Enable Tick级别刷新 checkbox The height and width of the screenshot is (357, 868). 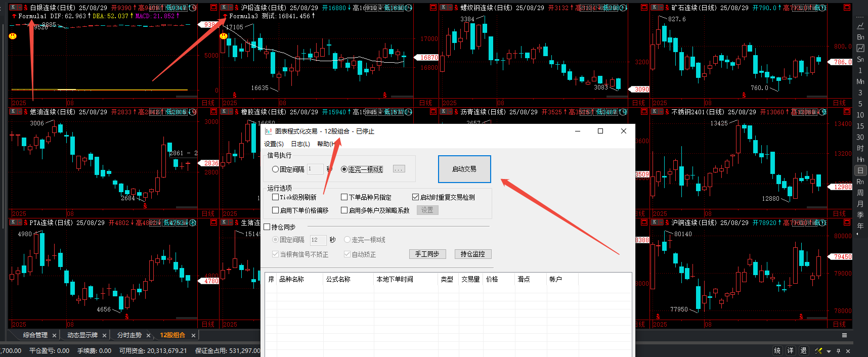tap(276, 197)
